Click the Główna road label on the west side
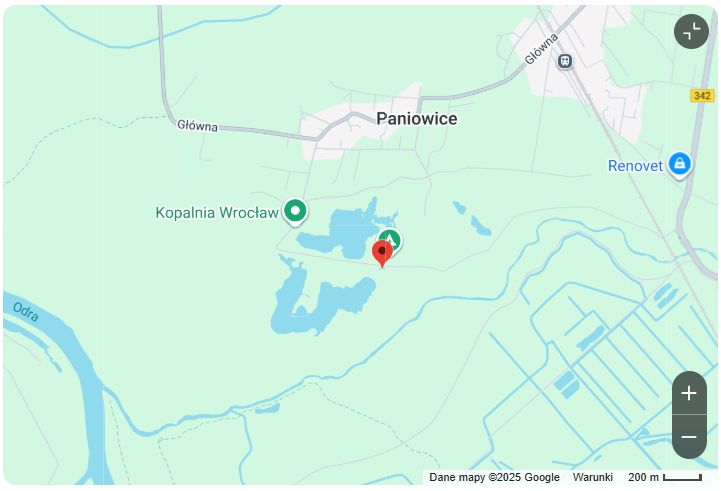Image resolution: width=721 pixels, height=491 pixels. (197, 125)
